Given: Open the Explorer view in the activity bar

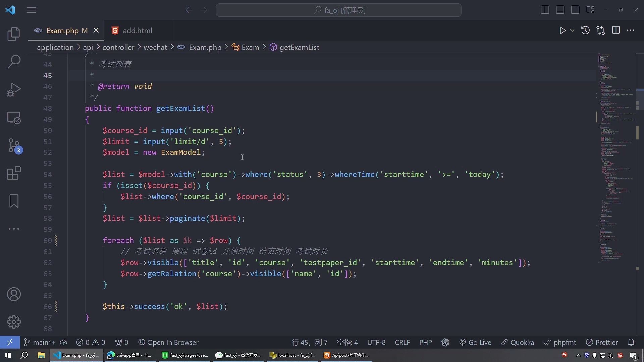Looking at the screenshot, I should coord(14,34).
